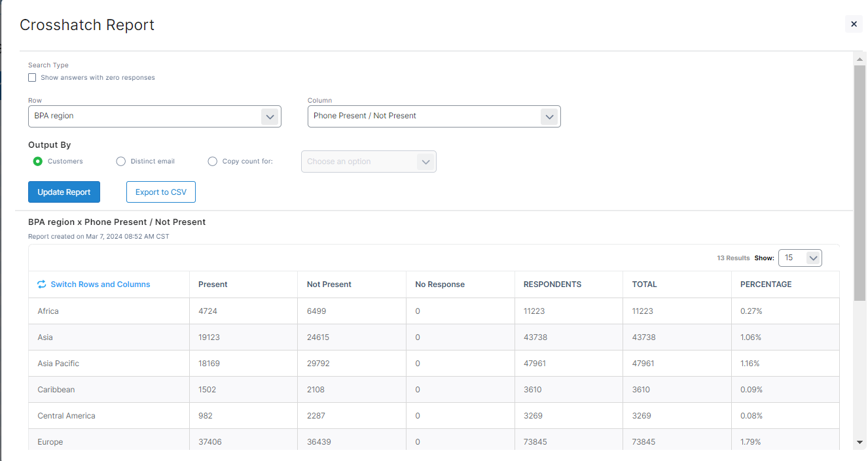Click the Asia Pacific row label
Image resolution: width=868 pixels, height=461 pixels.
point(58,364)
